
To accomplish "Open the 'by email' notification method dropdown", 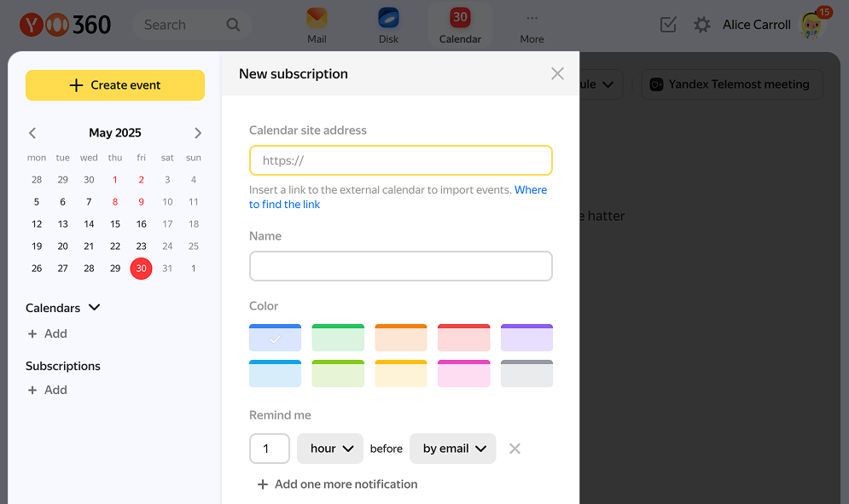I will point(453,449).
